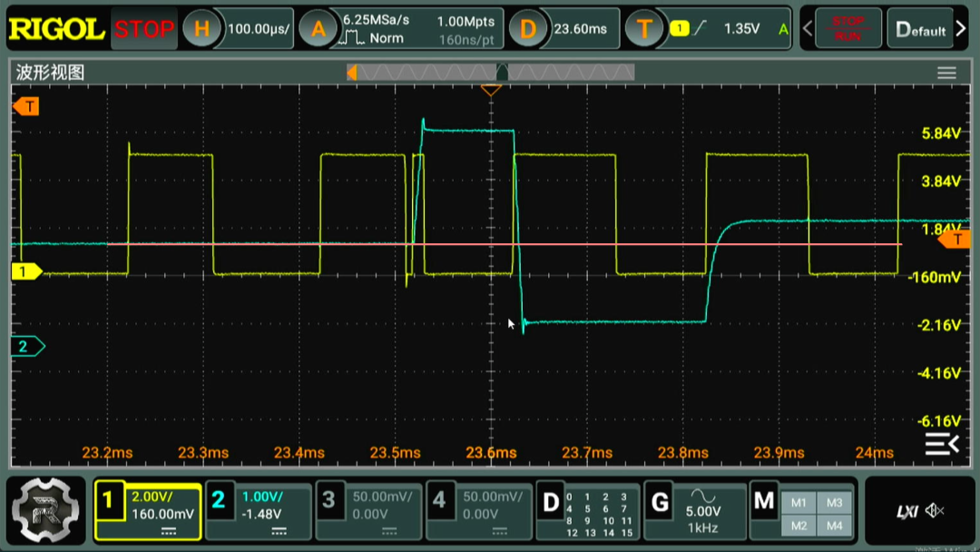Click the memory overview navigation bar

[x=491, y=73]
